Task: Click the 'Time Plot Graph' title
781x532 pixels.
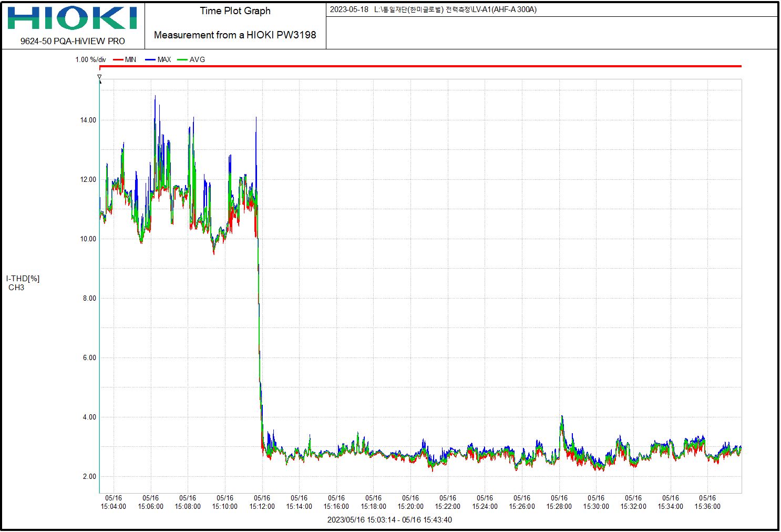Action: click(235, 11)
